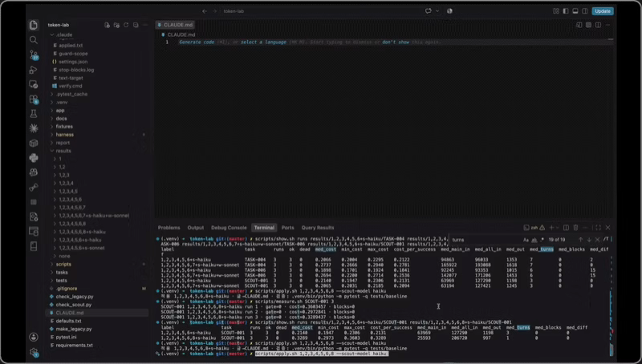Go to next terminal find match
The width and height of the screenshot is (642, 364).
click(589, 240)
